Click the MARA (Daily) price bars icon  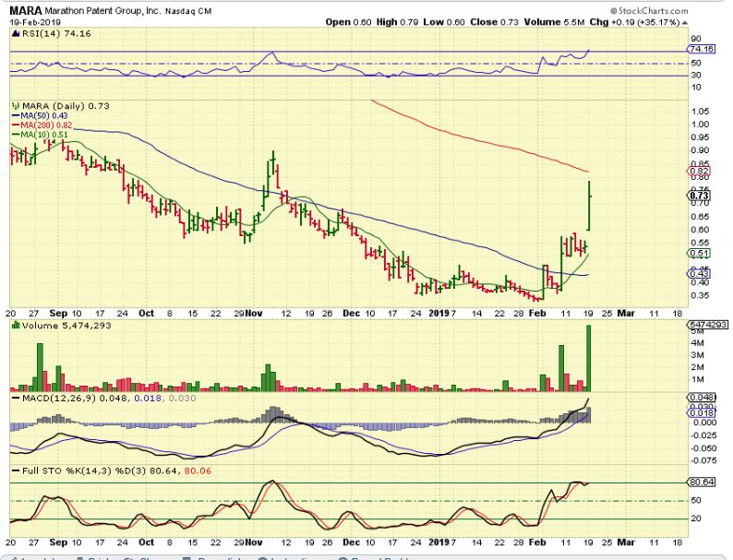pyautogui.click(x=16, y=106)
